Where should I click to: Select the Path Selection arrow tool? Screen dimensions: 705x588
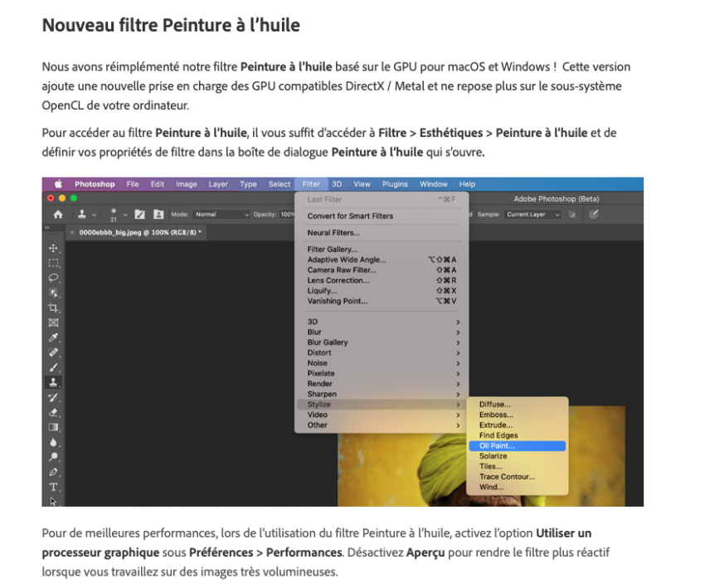54,501
